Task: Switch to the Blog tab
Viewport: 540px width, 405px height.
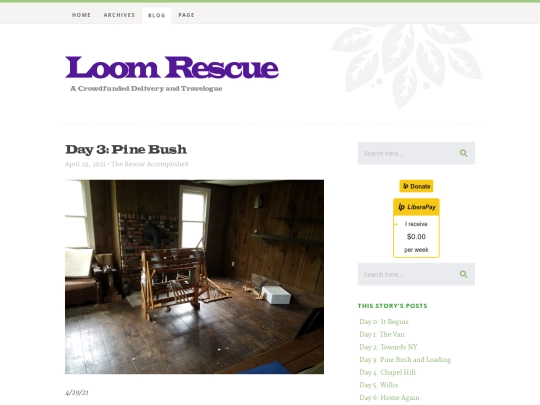Action: click(157, 15)
